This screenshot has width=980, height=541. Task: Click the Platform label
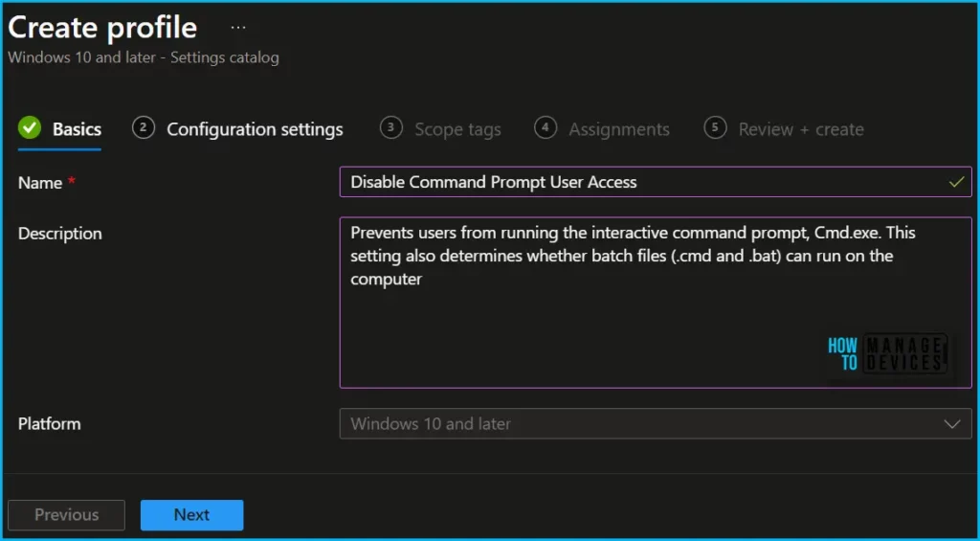50,423
